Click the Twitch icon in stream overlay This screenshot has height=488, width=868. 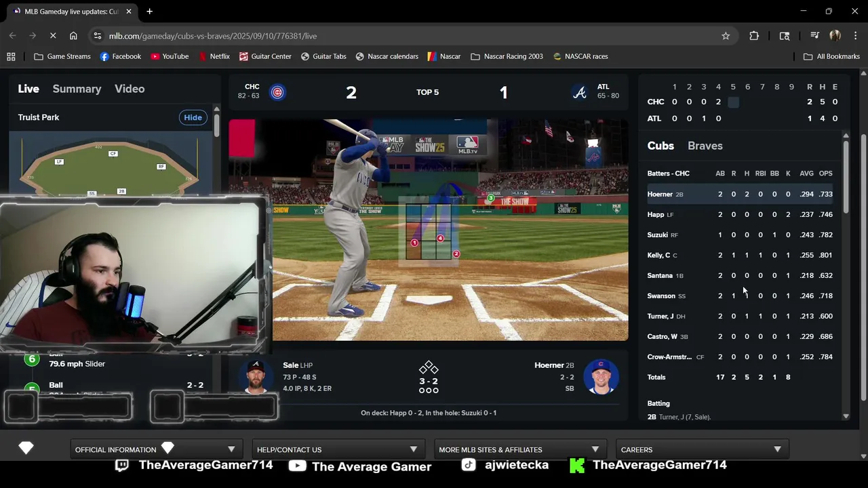pos(121,465)
